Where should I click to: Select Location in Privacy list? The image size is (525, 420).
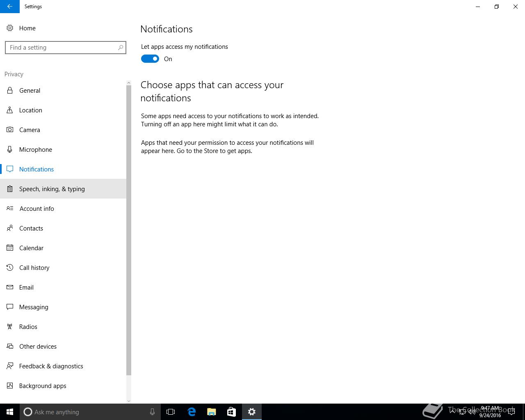tap(63, 110)
